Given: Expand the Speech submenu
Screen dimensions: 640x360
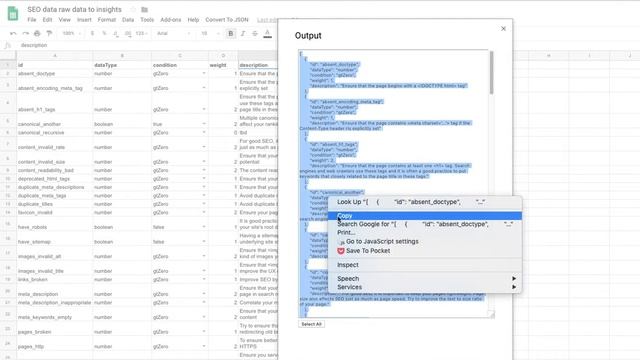Looking at the screenshot, I should point(425,278).
